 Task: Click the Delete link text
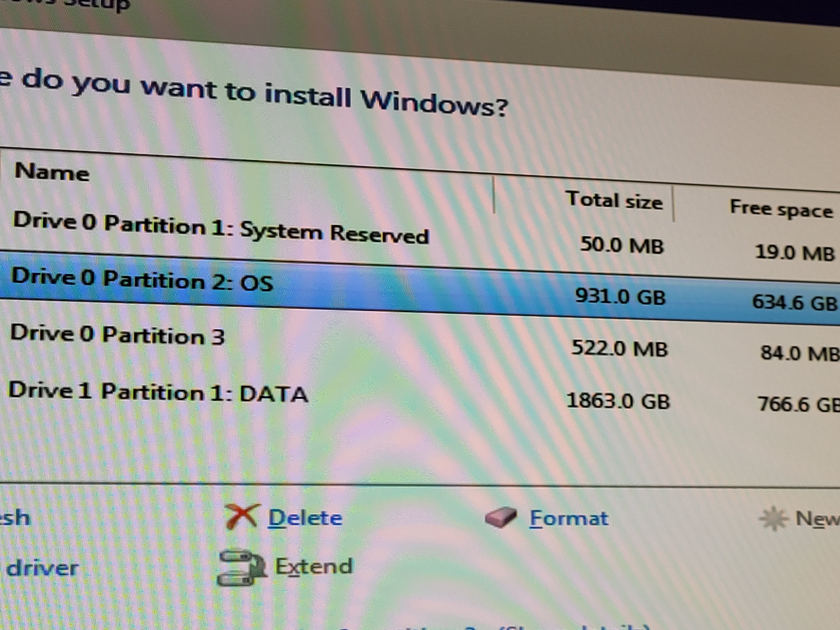tap(305, 518)
